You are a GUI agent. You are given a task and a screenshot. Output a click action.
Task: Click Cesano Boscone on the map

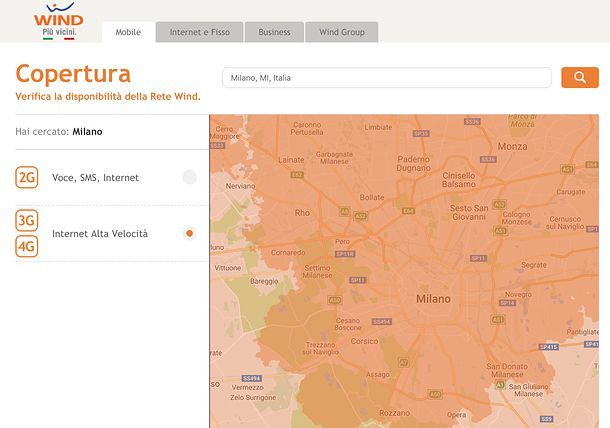[348, 324]
